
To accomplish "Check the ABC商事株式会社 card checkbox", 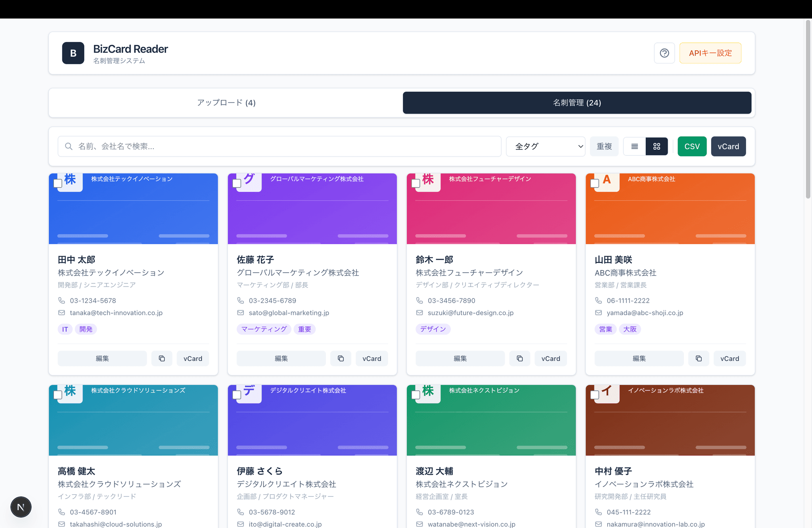I will (595, 183).
